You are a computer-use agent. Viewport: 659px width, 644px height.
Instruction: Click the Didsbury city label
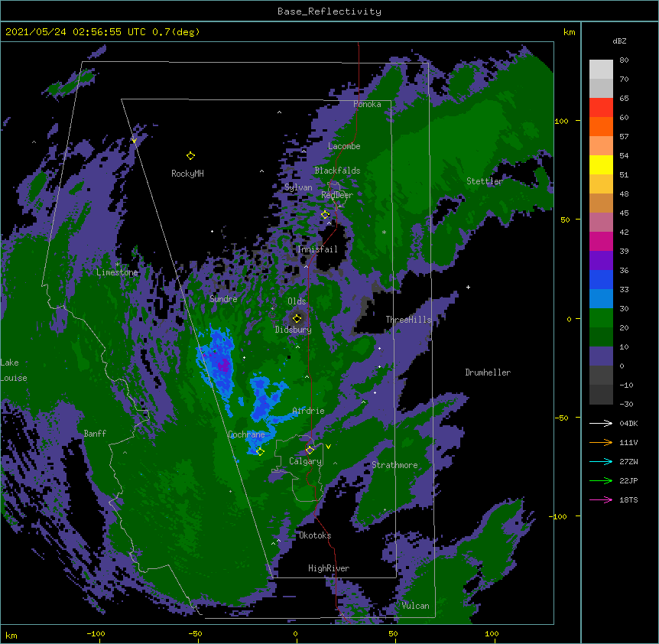click(x=294, y=330)
